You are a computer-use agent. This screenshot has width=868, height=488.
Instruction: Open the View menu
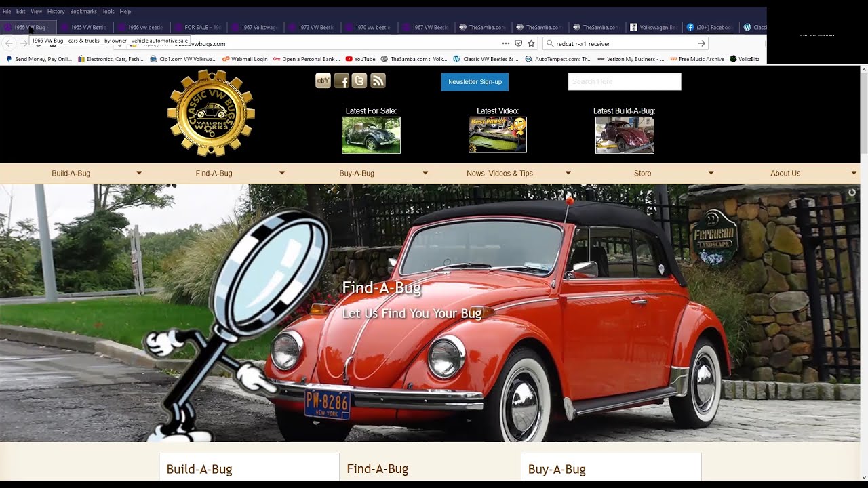tap(36, 12)
